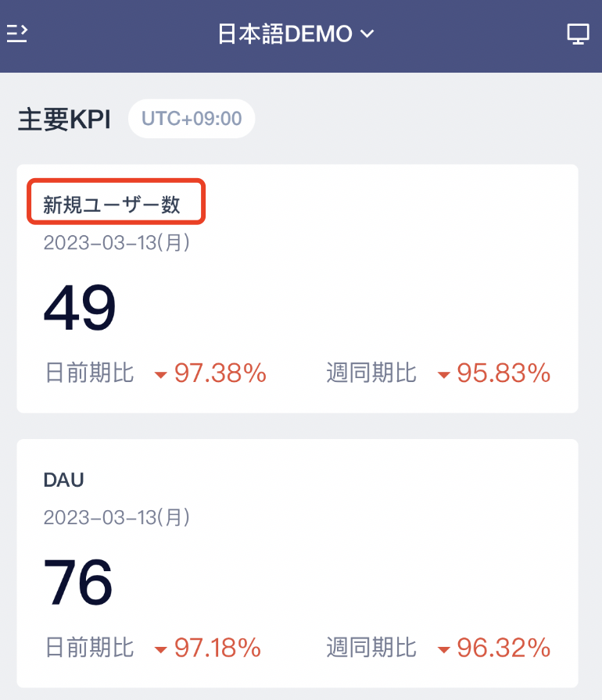Open the 日本語DEMO project title
The image size is (602, 700).
285,34
